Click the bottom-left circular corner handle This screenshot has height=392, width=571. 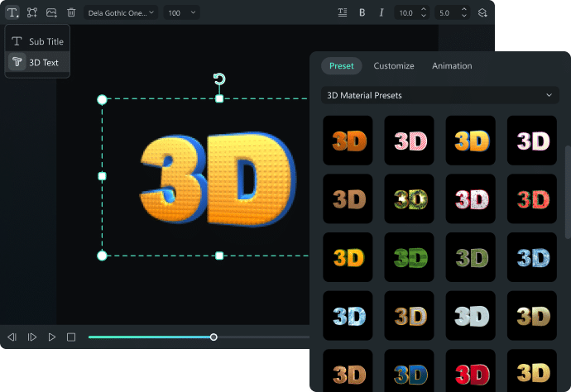(102, 256)
